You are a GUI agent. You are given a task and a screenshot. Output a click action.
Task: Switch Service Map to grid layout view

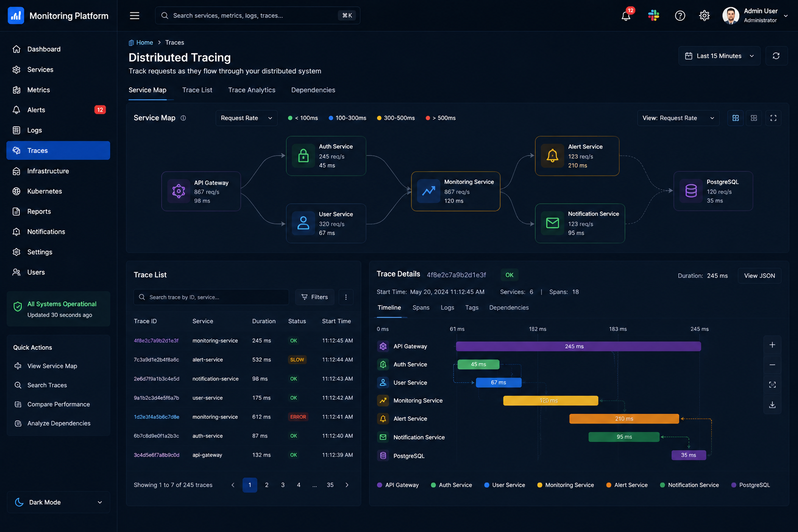pos(754,118)
